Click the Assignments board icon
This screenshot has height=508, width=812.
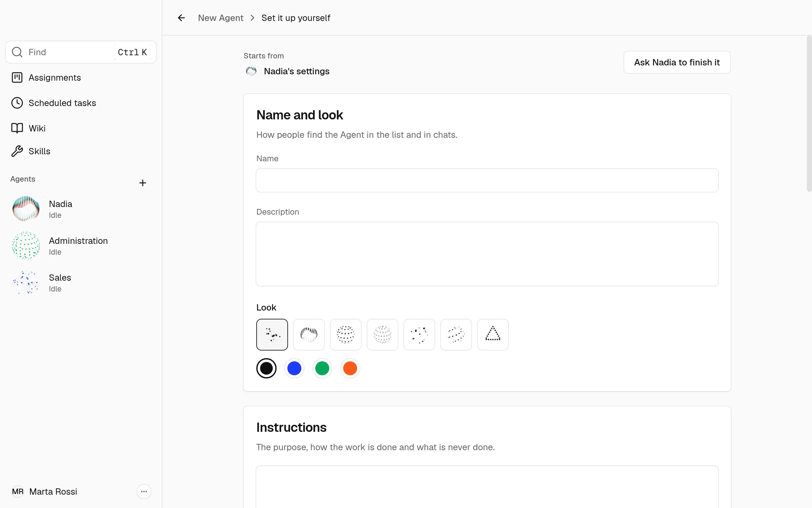point(17,77)
